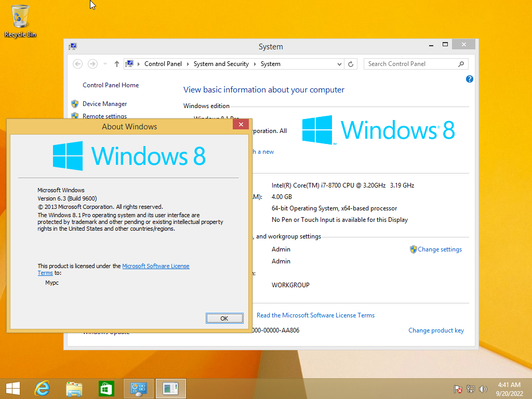The height and width of the screenshot is (399, 532).
Task: Open Read the Microsoft Software License Terms
Action: click(x=315, y=315)
